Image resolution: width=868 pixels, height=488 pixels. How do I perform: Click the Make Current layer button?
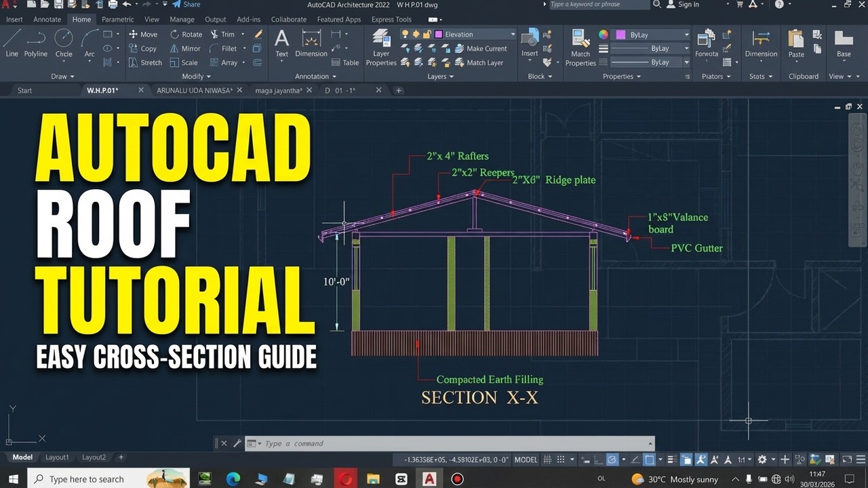(480, 49)
